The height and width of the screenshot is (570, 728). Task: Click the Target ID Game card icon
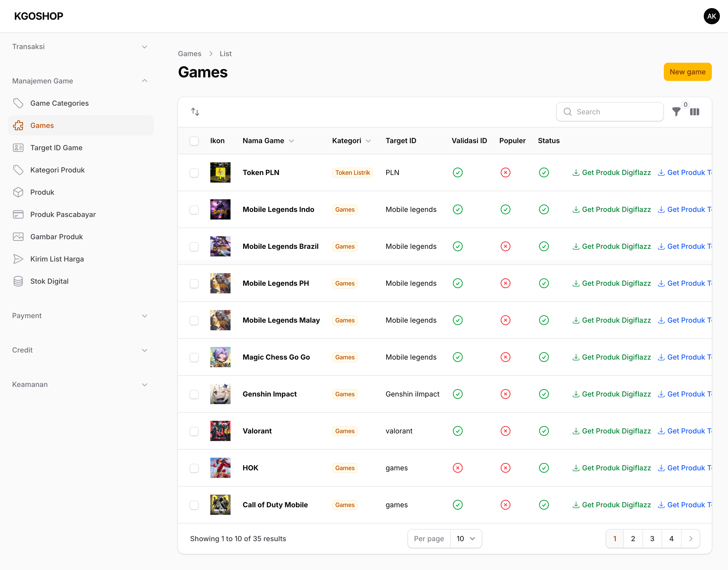(18, 148)
